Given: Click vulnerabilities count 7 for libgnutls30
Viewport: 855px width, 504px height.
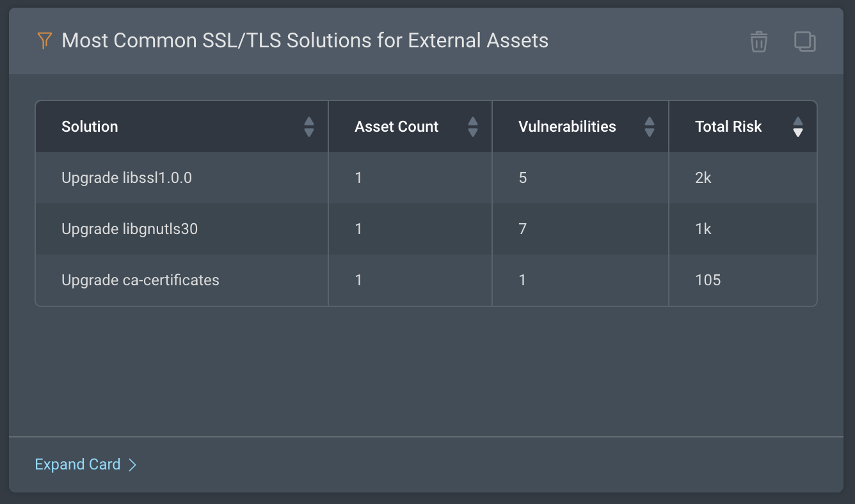Looking at the screenshot, I should coord(523,229).
